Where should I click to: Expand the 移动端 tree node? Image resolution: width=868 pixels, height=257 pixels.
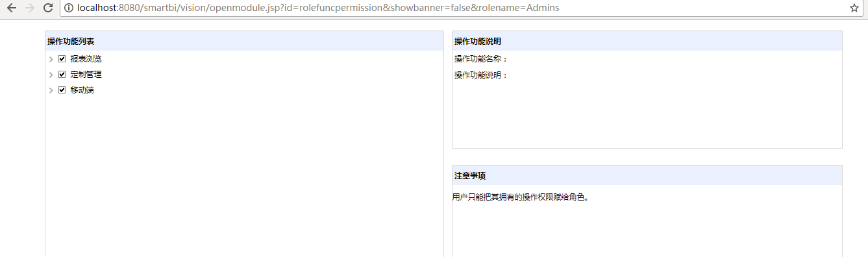pyautogui.click(x=51, y=90)
